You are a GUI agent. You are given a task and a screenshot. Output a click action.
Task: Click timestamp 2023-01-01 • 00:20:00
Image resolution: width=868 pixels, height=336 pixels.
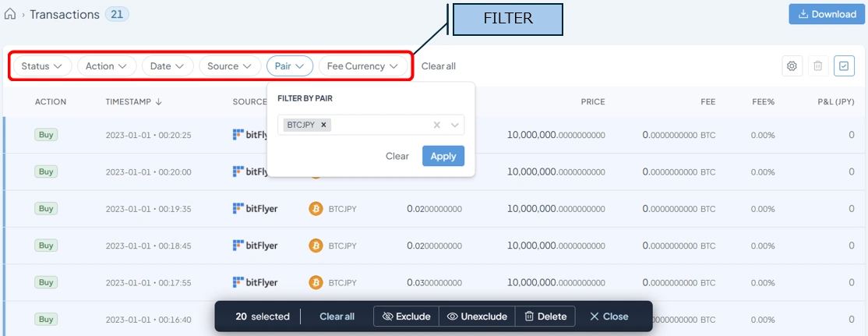pos(148,172)
